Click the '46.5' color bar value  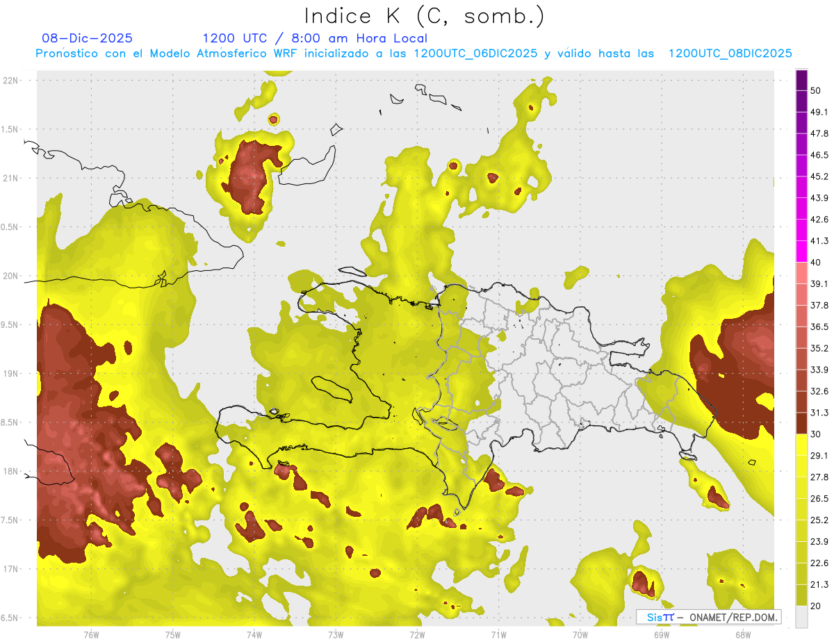pyautogui.click(x=819, y=155)
